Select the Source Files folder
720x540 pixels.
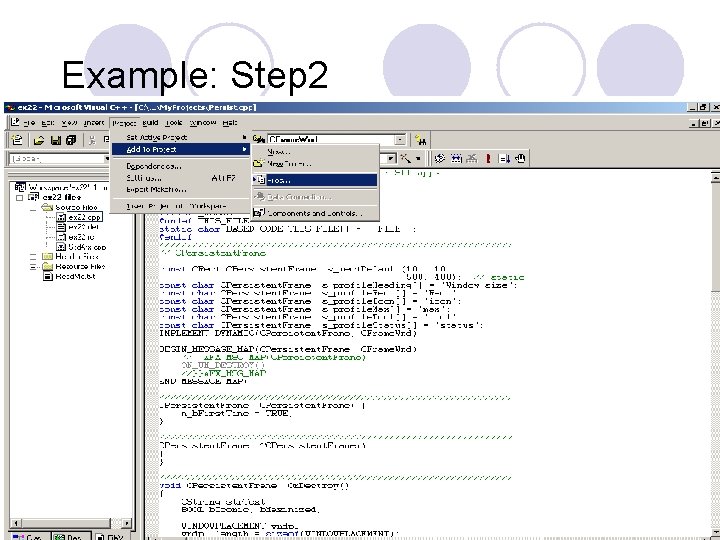[70, 208]
